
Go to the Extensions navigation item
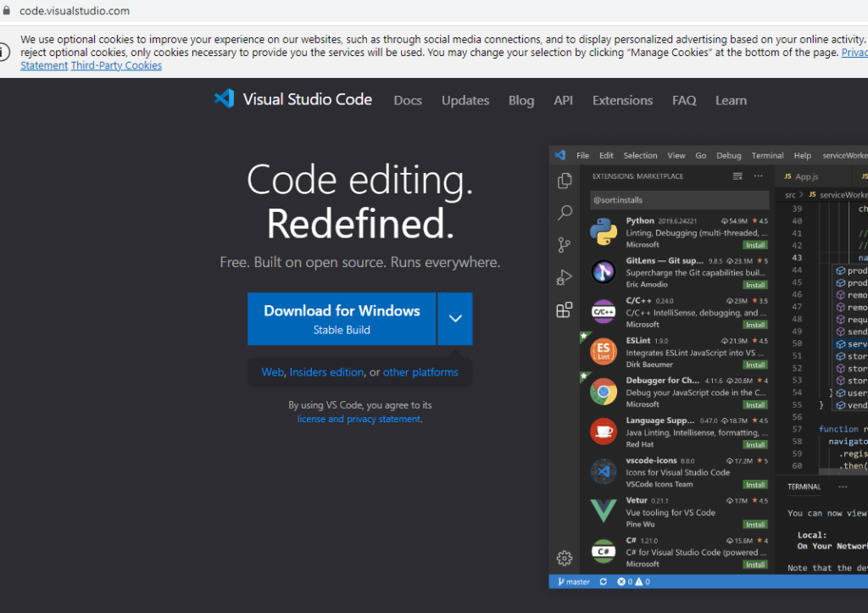[x=622, y=100]
